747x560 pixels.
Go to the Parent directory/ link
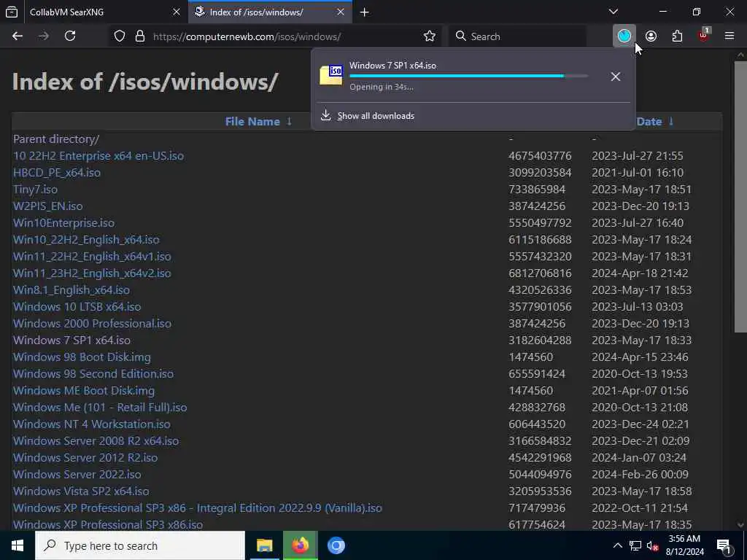(55, 139)
